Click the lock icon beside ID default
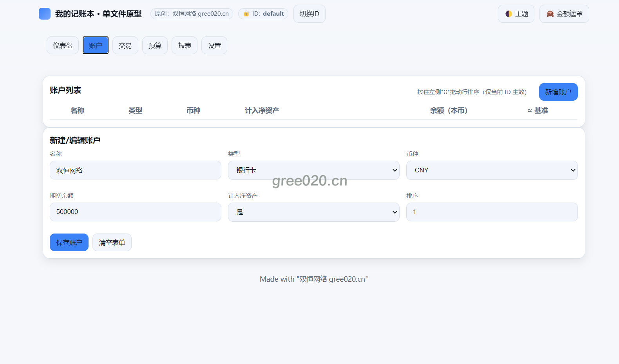This screenshot has height=364, width=619. [x=246, y=14]
